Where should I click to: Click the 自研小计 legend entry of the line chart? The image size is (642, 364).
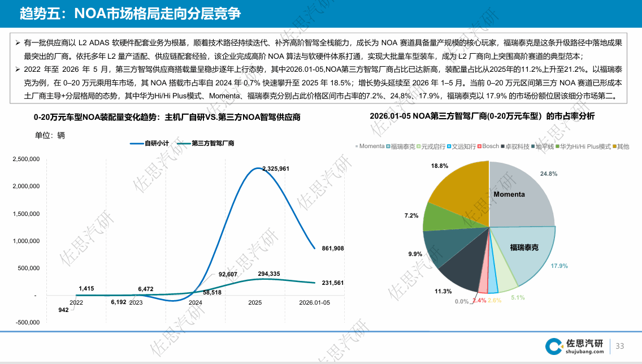tap(149, 144)
